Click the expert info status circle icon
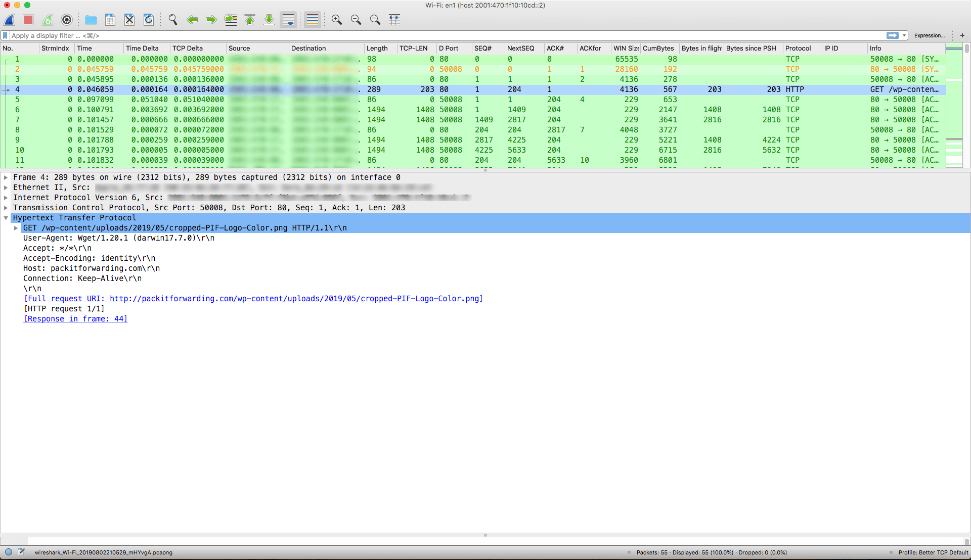The height and width of the screenshot is (560, 971). pos(9,552)
